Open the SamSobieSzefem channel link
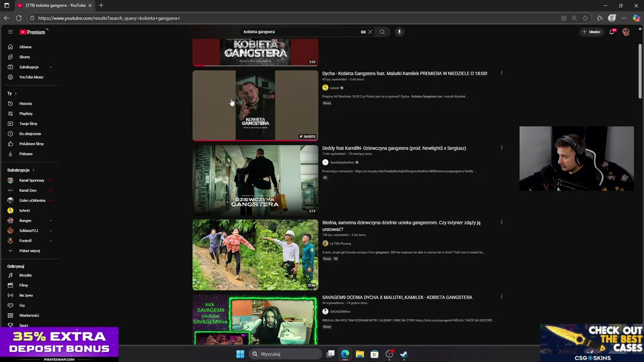The height and width of the screenshot is (362, 644). click(x=342, y=162)
